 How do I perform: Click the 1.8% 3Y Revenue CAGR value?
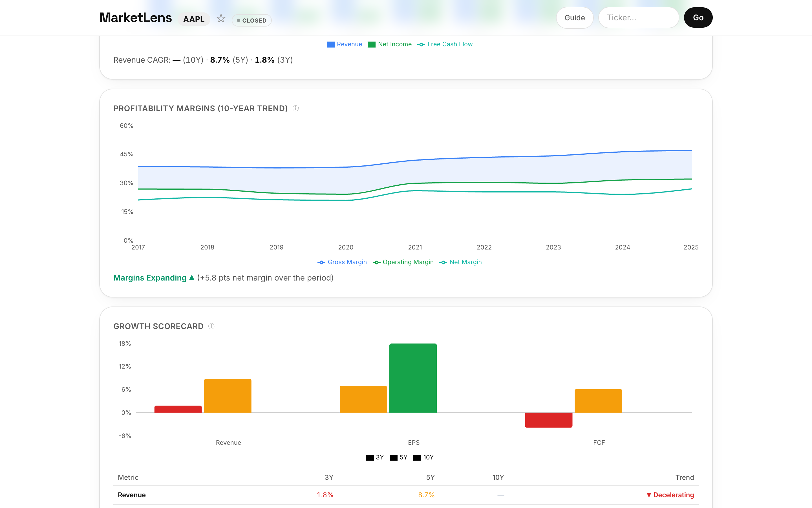[264, 60]
